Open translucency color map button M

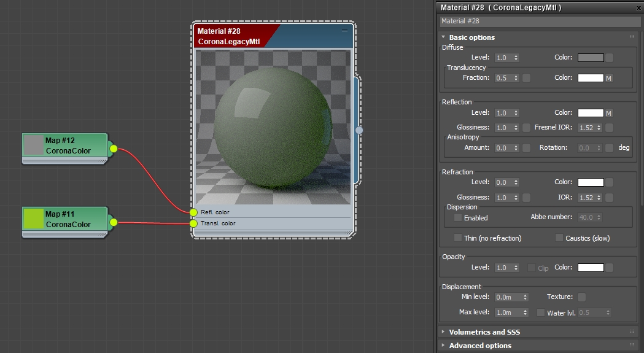(x=608, y=78)
